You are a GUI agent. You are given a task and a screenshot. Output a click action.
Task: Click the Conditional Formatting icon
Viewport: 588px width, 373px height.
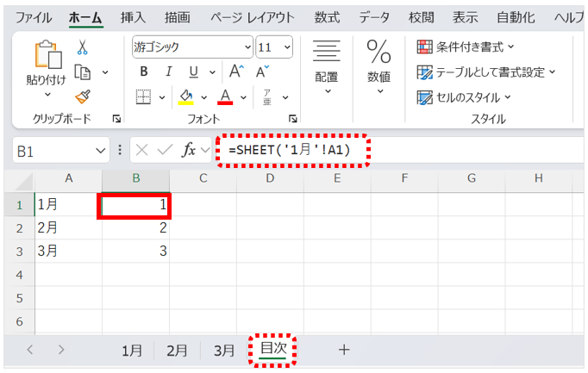[424, 47]
